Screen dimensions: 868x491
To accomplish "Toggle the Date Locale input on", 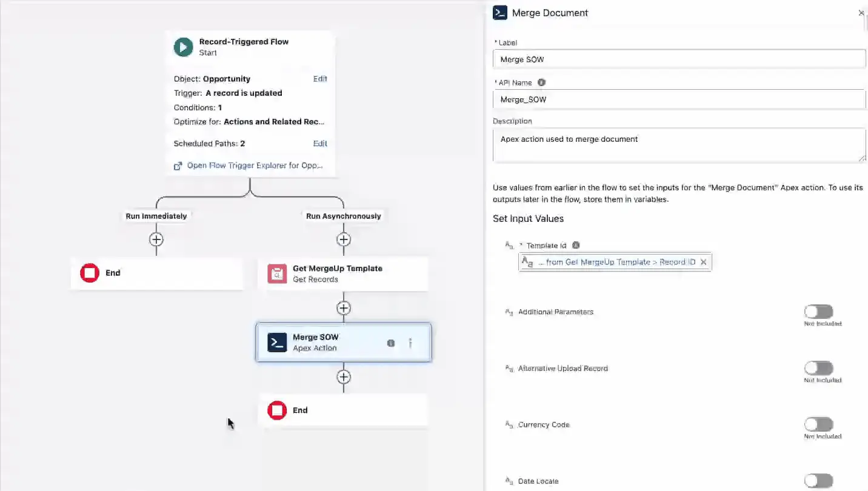I will click(818, 481).
